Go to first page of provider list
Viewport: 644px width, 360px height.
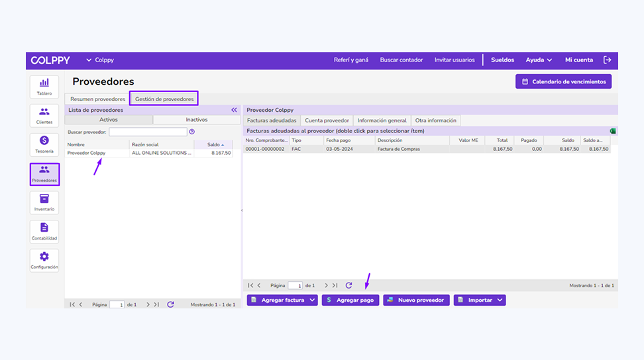72,304
